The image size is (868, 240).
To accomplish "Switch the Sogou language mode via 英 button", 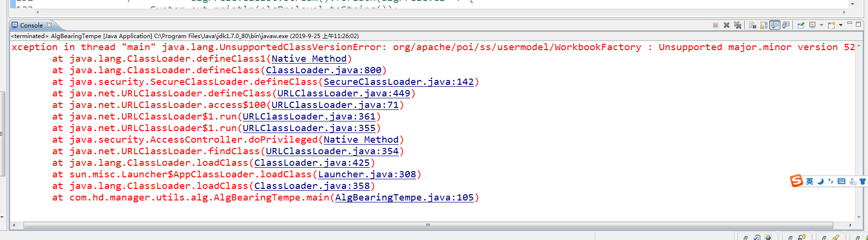I will coord(810,181).
